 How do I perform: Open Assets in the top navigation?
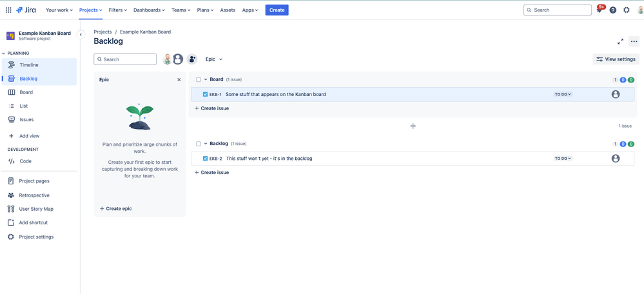pyautogui.click(x=228, y=10)
